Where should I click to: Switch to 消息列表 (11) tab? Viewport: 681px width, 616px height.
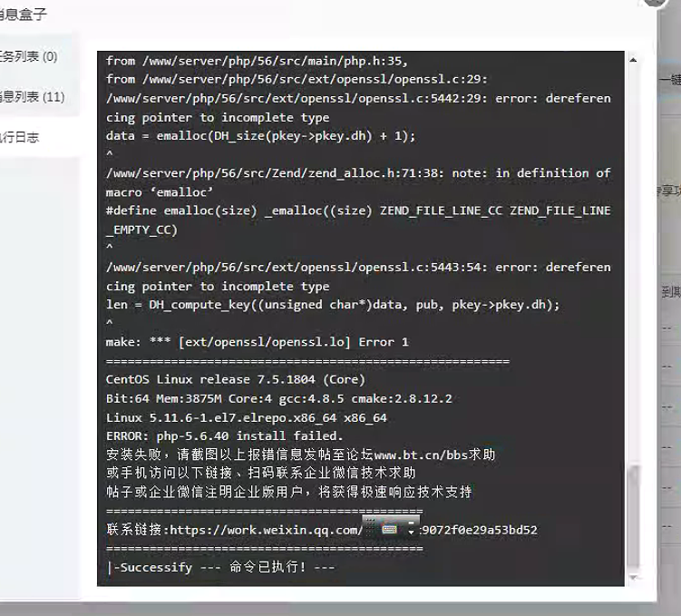32,96
